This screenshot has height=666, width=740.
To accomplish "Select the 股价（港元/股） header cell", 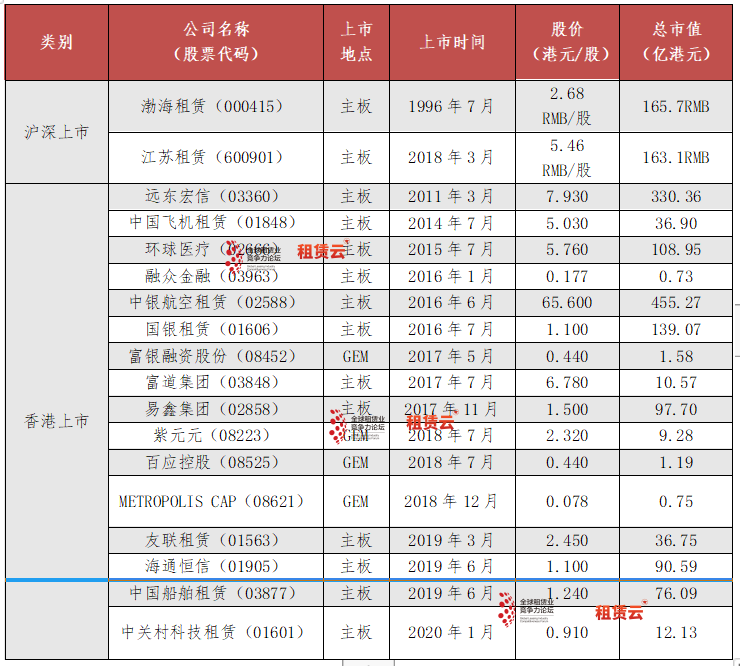I will (567, 42).
